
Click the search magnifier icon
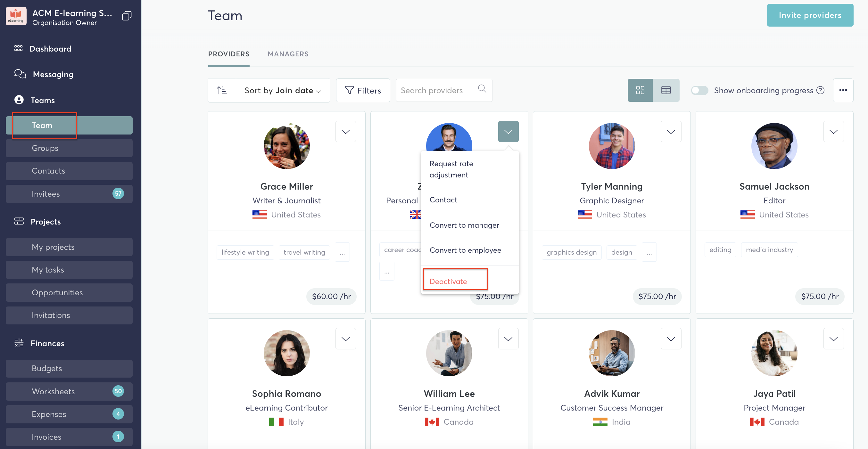(x=482, y=89)
